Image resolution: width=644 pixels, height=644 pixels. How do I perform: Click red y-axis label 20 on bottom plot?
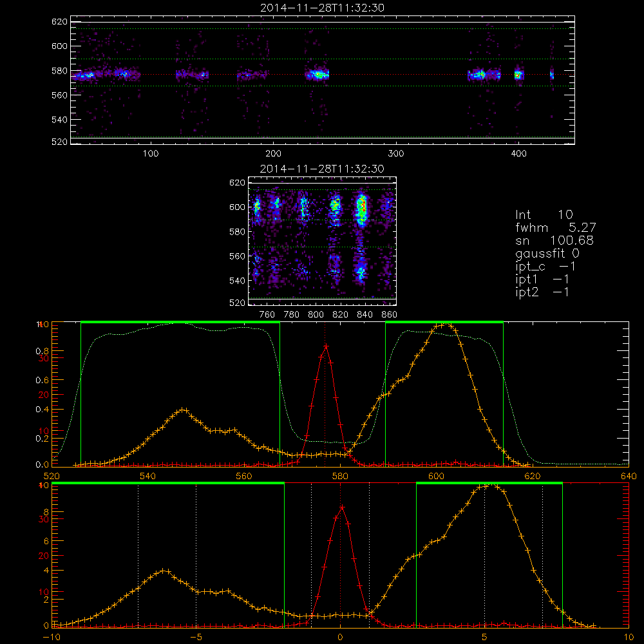click(44, 556)
